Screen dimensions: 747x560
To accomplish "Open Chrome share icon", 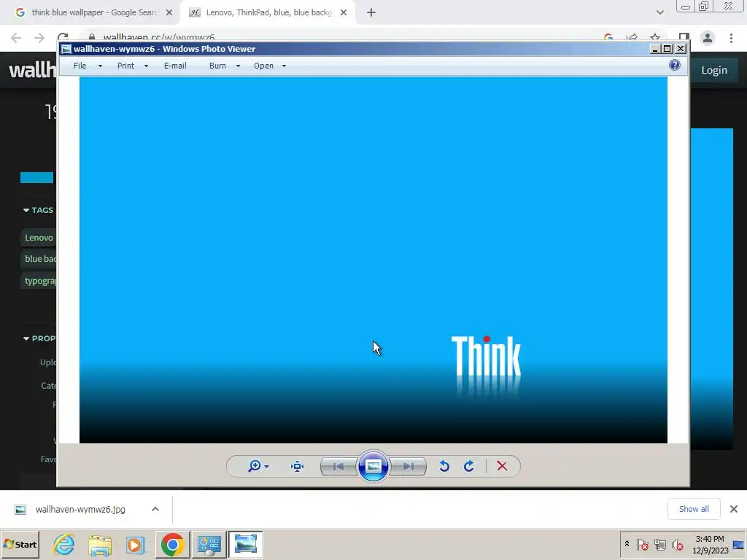I will (x=632, y=37).
